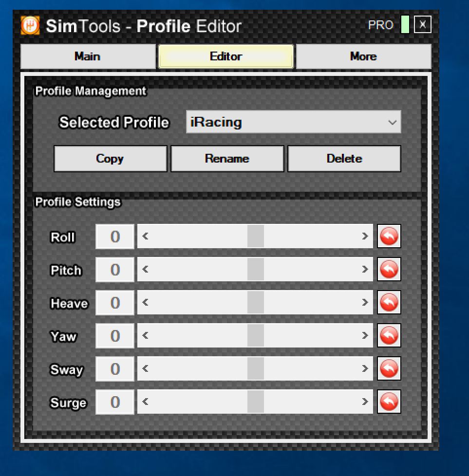This screenshot has width=469, height=476.
Task: Click the Surge slider thumb
Action: (x=256, y=402)
